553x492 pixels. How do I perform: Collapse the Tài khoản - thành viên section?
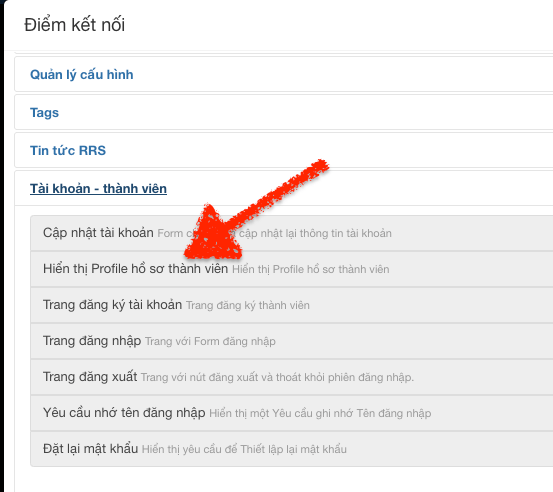pyautogui.click(x=98, y=189)
